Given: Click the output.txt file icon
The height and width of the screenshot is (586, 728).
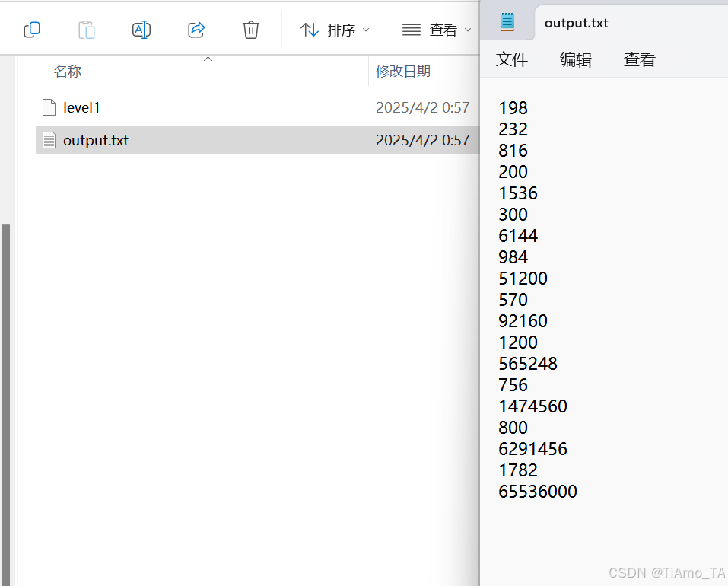Looking at the screenshot, I should pyautogui.click(x=48, y=140).
